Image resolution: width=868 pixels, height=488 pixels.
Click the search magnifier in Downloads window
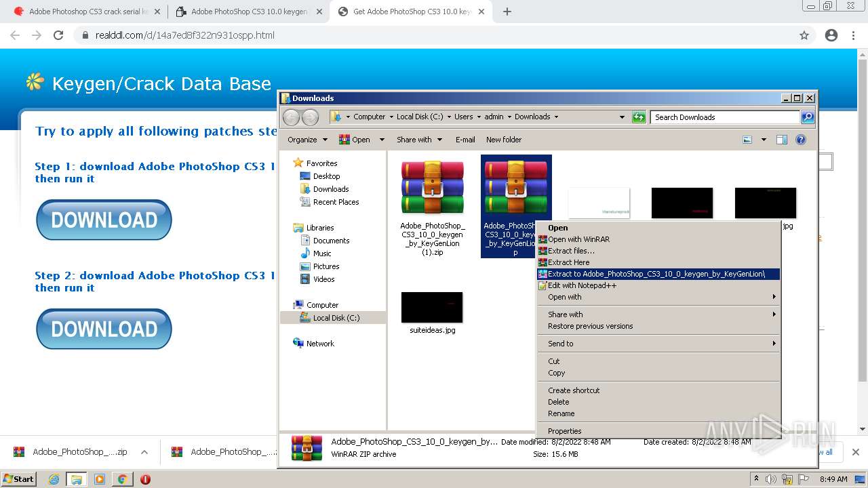point(807,117)
